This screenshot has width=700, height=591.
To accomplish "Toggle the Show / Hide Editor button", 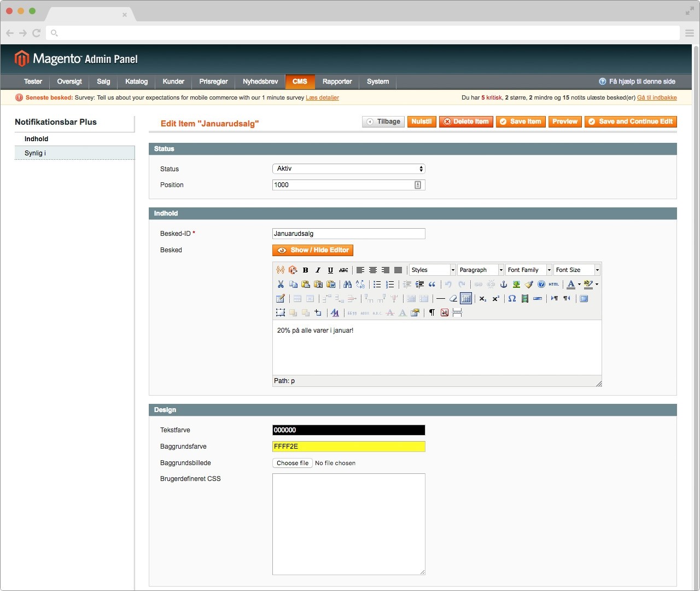I will 313,250.
